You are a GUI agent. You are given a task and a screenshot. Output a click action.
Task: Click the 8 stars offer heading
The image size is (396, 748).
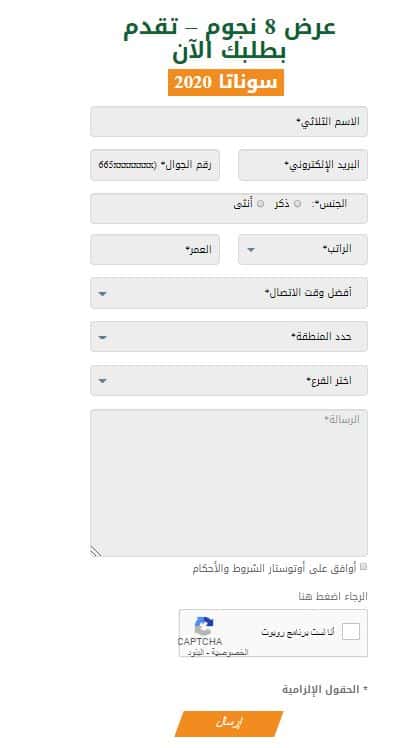pyautogui.click(x=229, y=40)
